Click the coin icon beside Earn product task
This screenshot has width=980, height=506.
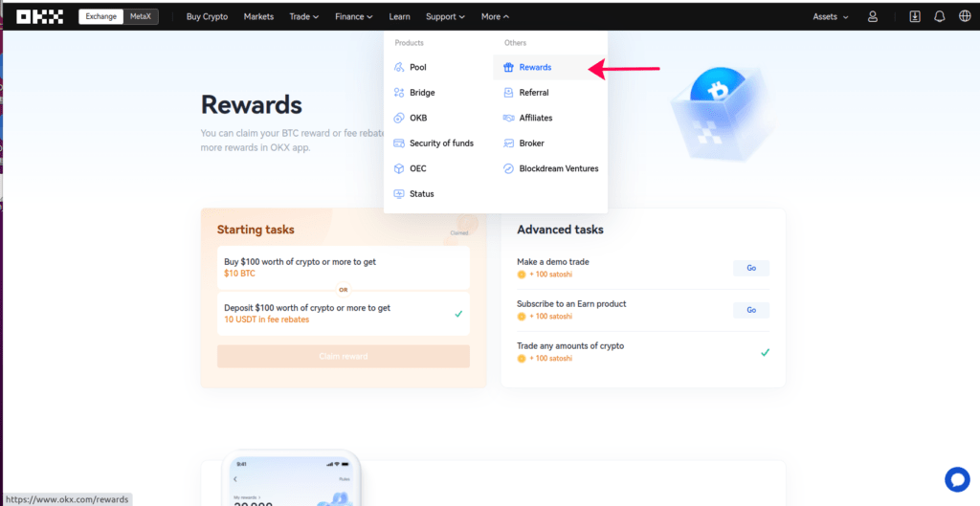pyautogui.click(x=522, y=316)
